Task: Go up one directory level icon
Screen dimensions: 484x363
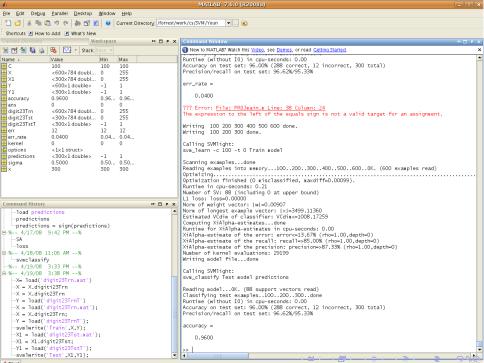Action: 244,23
